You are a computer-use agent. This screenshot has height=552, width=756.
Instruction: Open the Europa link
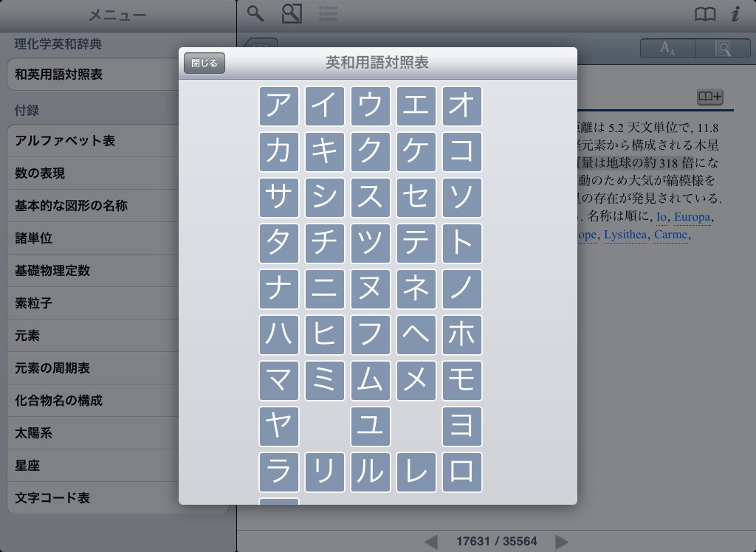(x=692, y=217)
